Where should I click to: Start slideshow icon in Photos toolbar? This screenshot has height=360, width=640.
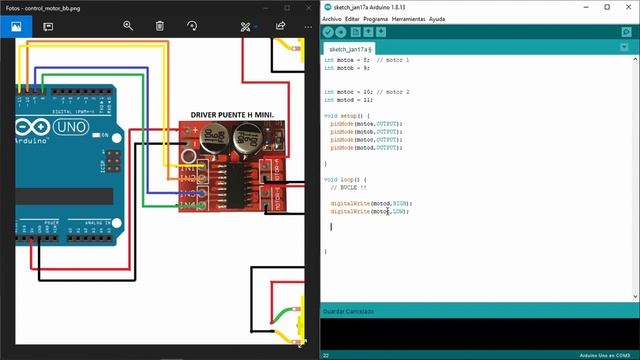coord(48,27)
